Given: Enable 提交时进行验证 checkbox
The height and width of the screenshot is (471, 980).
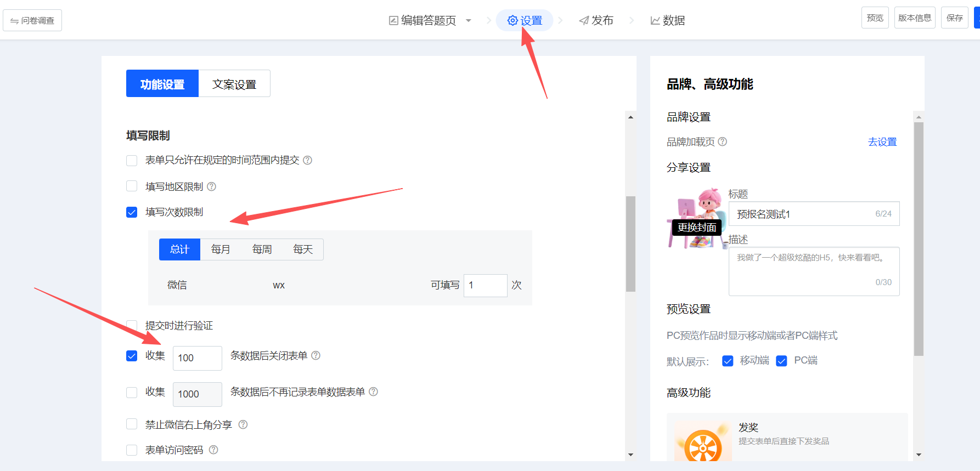Looking at the screenshot, I should [132, 326].
